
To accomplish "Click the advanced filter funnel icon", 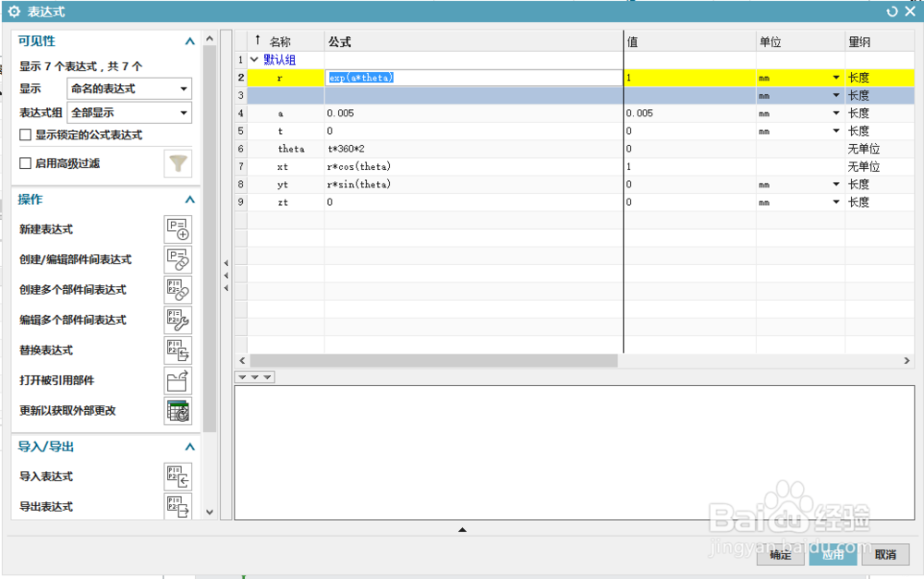I will (177, 163).
